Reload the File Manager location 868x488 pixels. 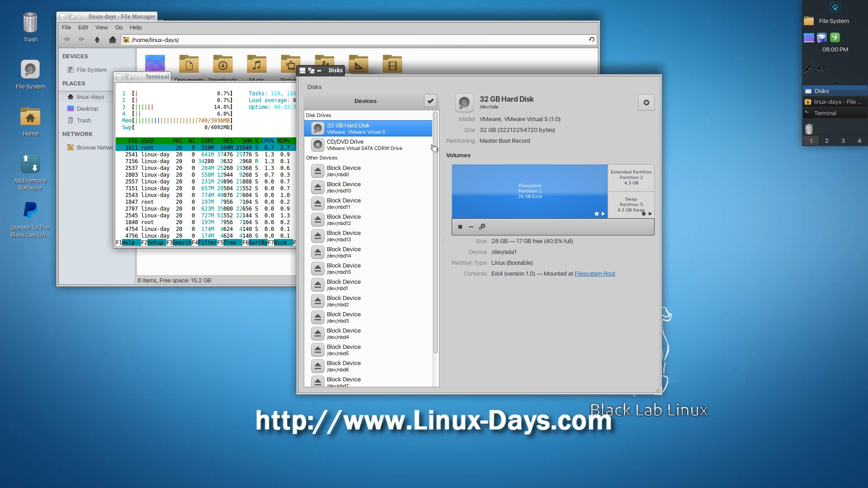coord(591,40)
